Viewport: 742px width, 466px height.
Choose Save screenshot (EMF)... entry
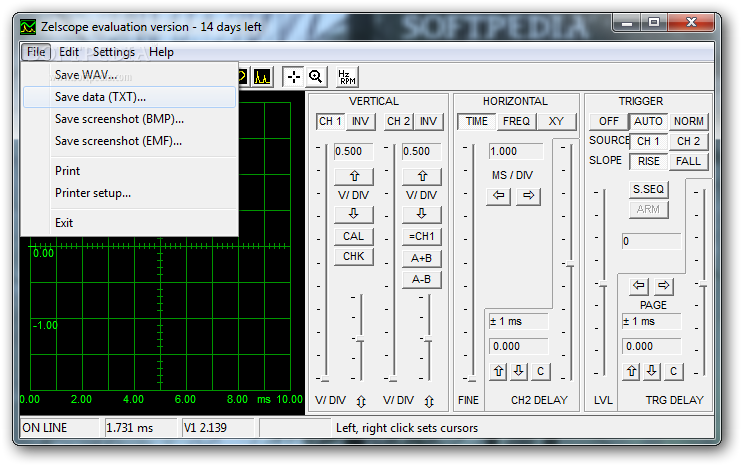[129, 141]
